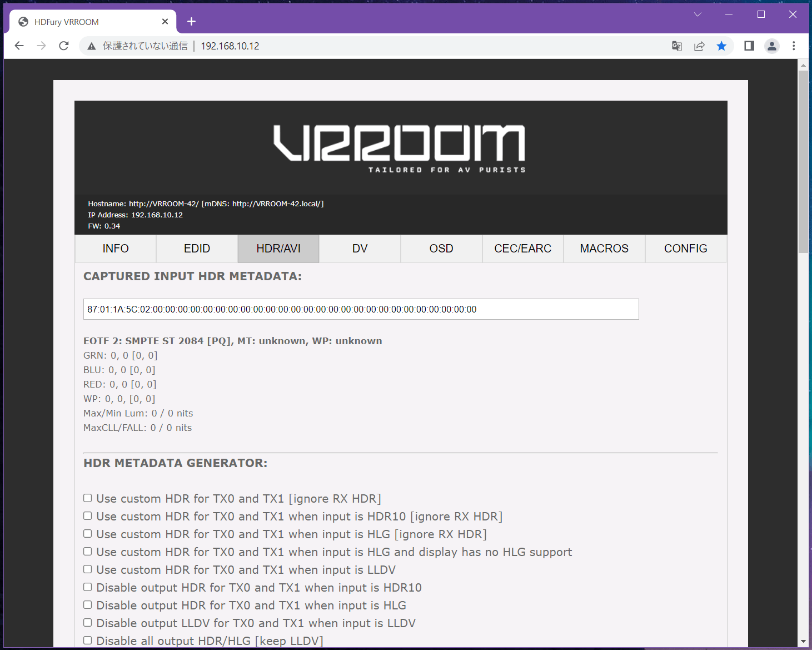The image size is (812, 650).
Task: Toggle the bookmark star
Action: coord(721,46)
